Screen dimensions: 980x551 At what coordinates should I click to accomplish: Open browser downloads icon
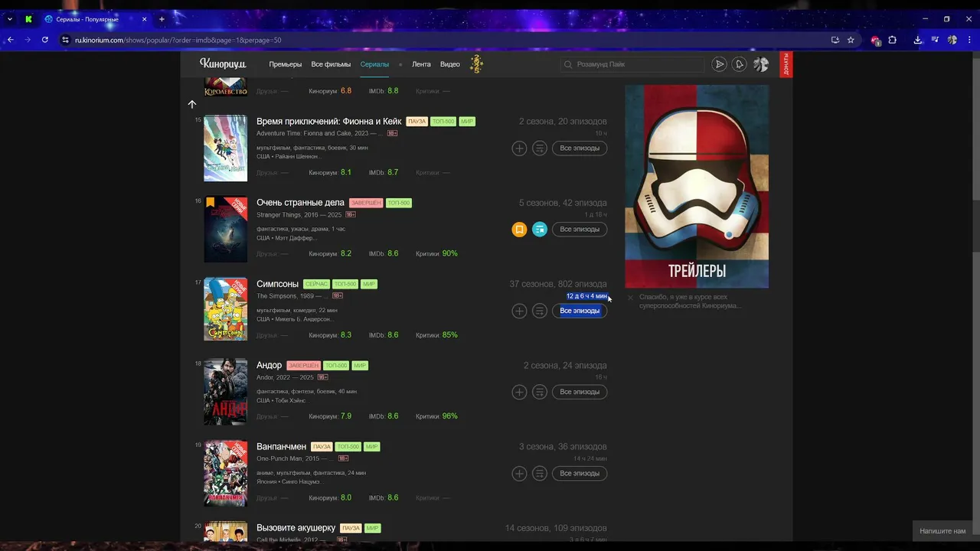(917, 40)
